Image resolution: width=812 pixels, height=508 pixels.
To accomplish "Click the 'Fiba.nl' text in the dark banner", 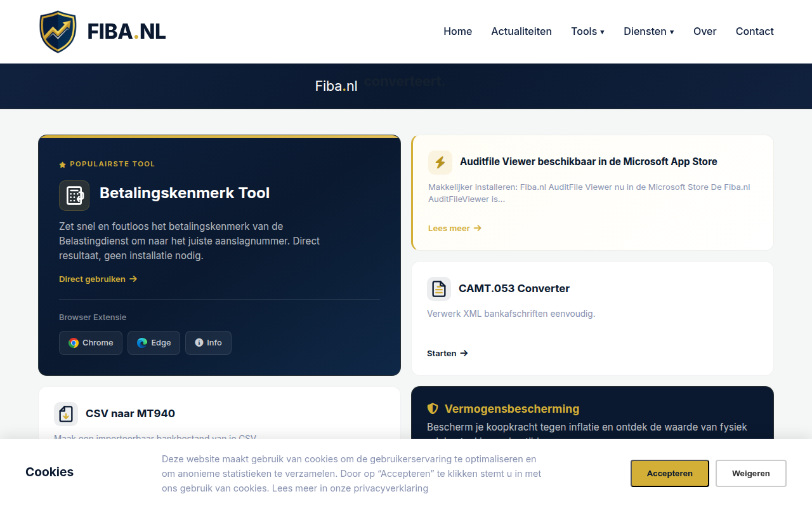I will coord(336,86).
